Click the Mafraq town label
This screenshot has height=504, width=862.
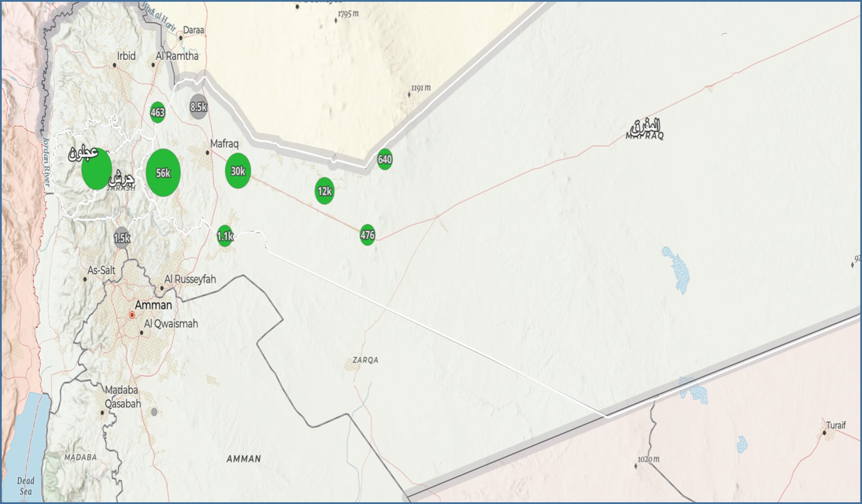click(224, 144)
